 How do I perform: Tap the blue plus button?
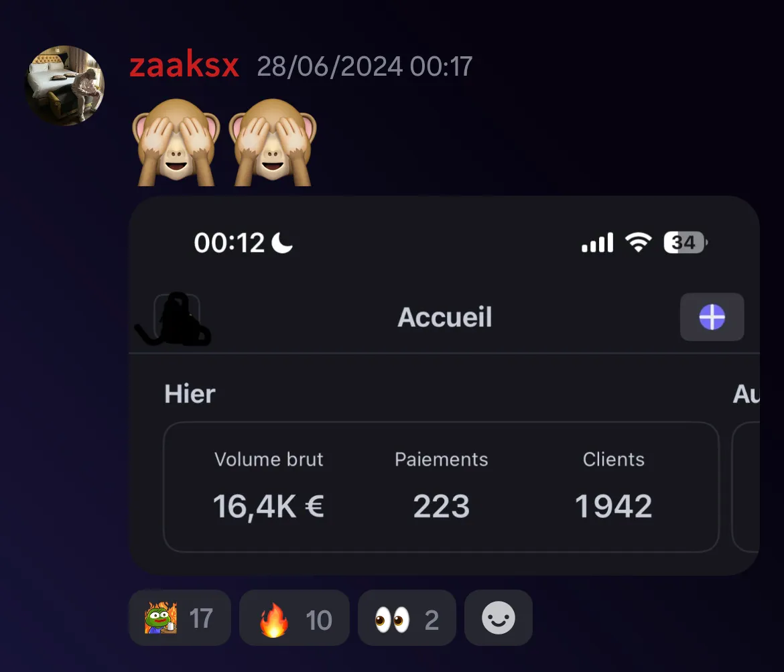pyautogui.click(x=712, y=317)
